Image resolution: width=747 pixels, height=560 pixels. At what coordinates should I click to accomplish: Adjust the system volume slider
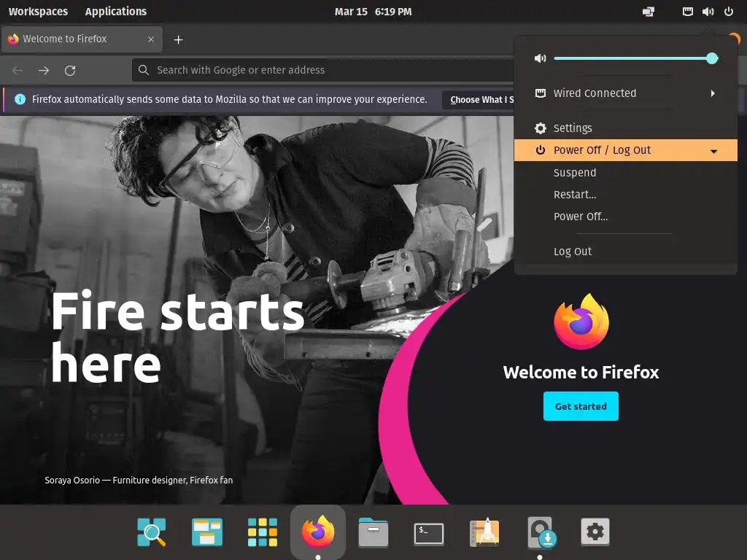click(635, 58)
